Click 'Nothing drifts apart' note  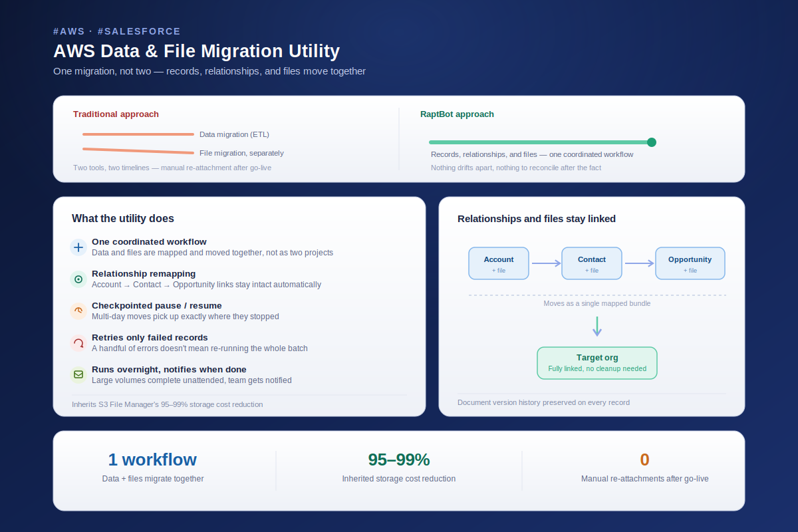click(x=516, y=168)
